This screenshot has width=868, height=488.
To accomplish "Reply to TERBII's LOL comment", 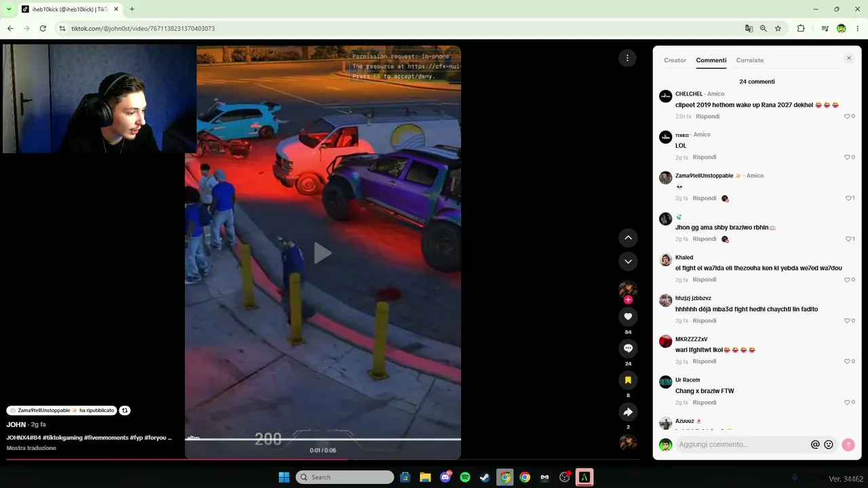I will coord(705,157).
